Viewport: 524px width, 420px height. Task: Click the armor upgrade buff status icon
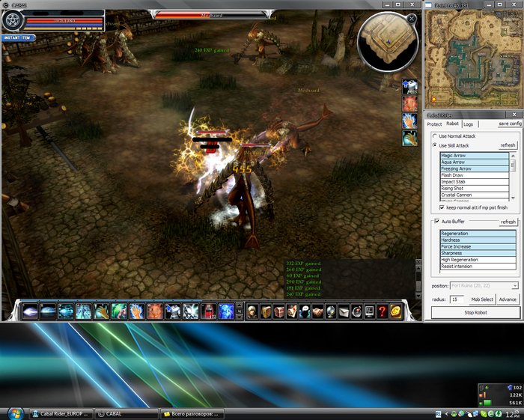[x=409, y=87]
